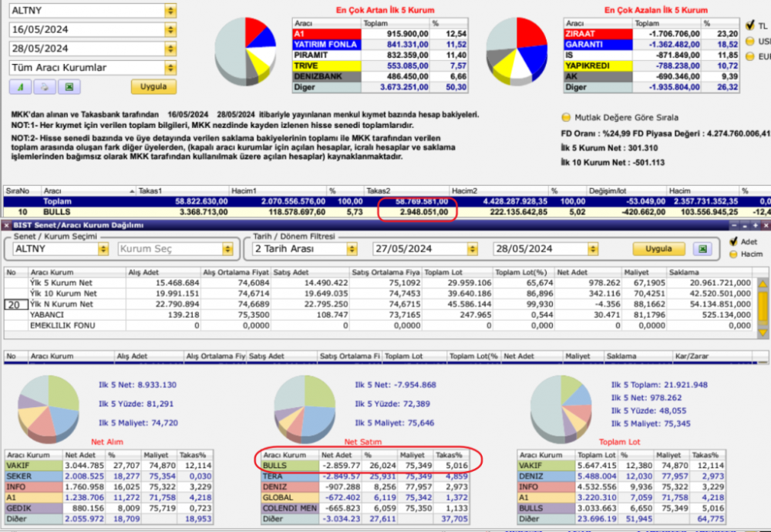The image size is (771, 532).
Task: Open 28/05/2024 dropdown in Tarih / Dönem Filtresi
Action: pyautogui.click(x=592, y=249)
